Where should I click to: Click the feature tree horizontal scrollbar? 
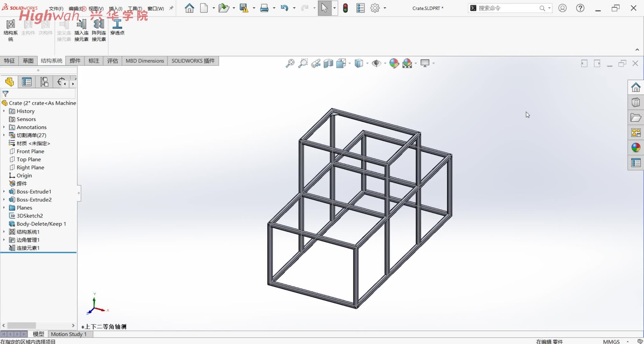tap(22, 326)
